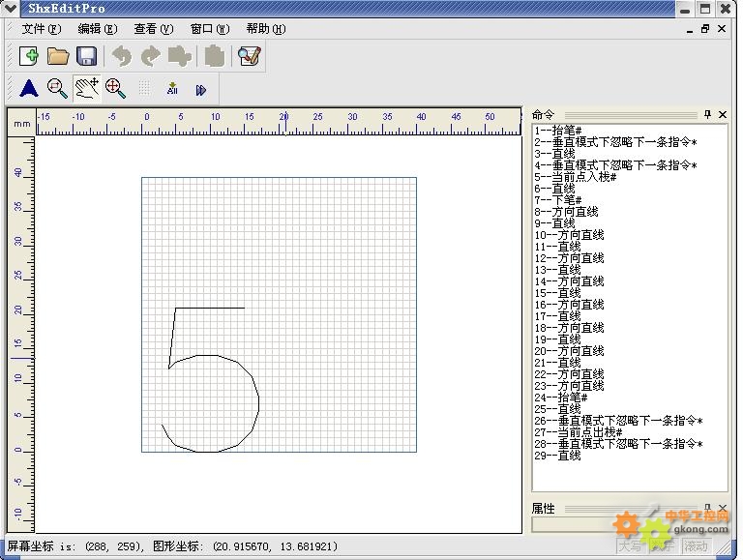Open a file using the folder icon
743x560 pixels.
(x=58, y=56)
